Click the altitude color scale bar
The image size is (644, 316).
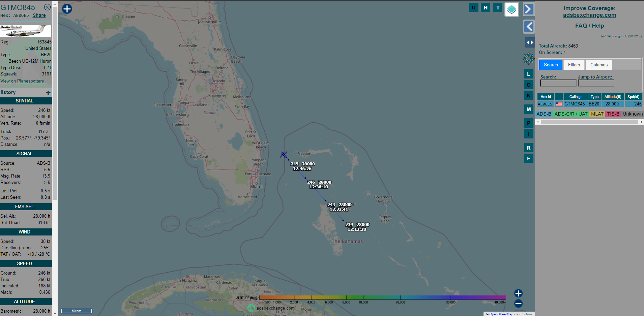(383, 297)
